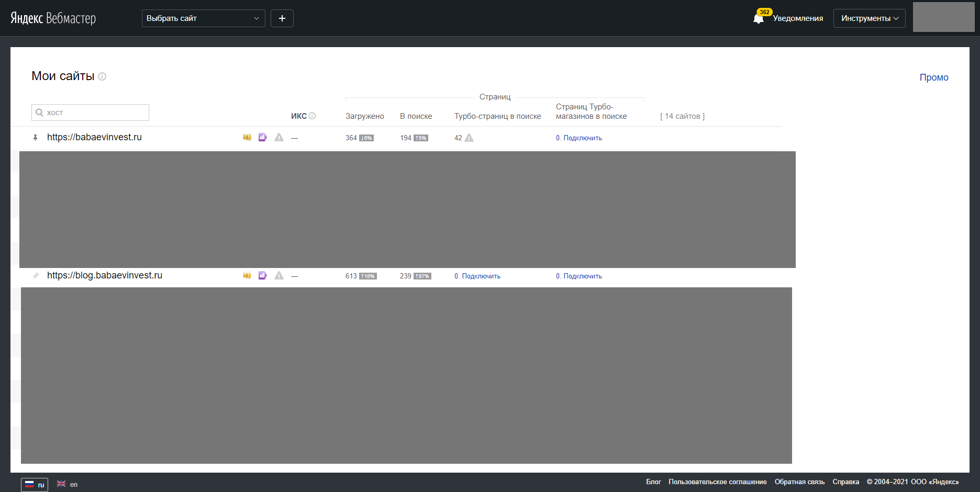Image resolution: width=980 pixels, height=492 pixels.
Task: Click the Яндекс Вебмастер logo
Action: pyautogui.click(x=53, y=18)
